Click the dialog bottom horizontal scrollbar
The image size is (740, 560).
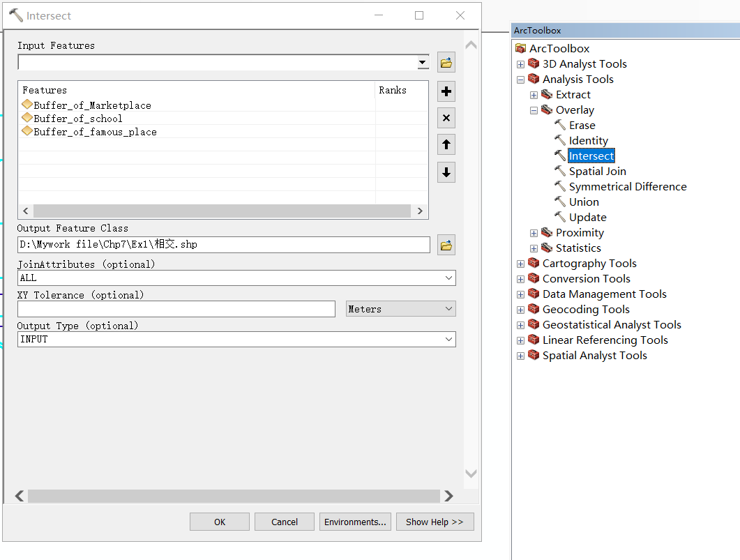click(234, 496)
